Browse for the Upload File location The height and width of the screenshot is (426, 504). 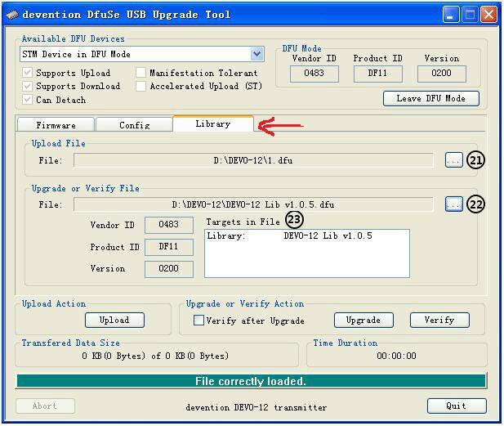tap(454, 160)
